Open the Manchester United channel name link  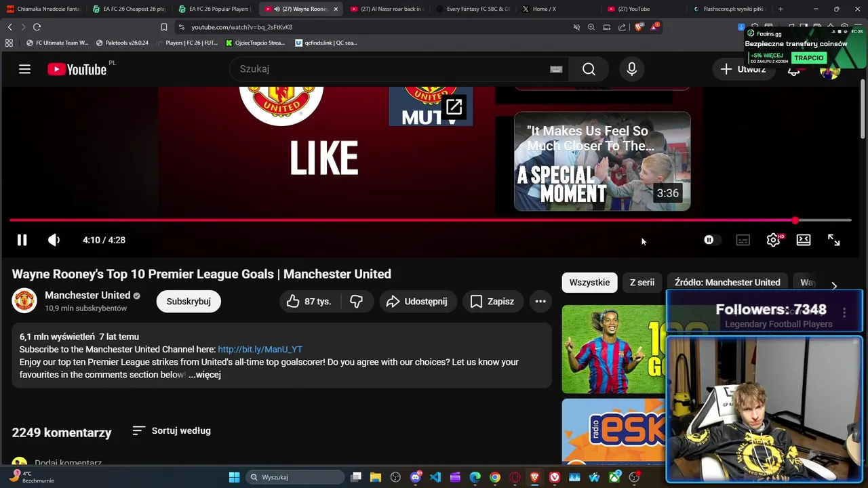(x=87, y=295)
